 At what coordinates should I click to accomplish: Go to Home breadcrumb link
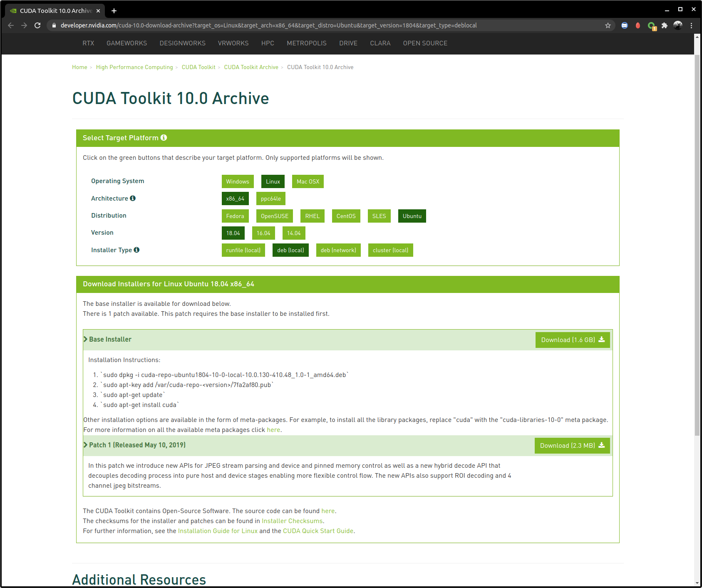tap(79, 67)
